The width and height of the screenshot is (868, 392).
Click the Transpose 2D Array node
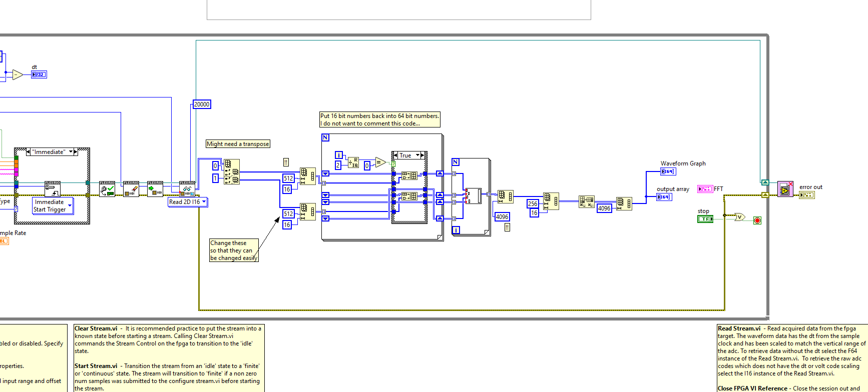(587, 201)
